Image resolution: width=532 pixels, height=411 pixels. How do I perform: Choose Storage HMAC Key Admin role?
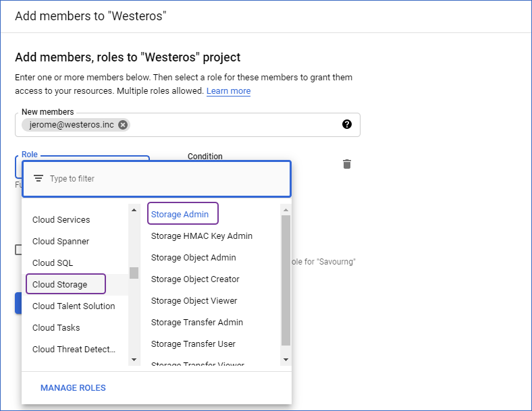(202, 236)
